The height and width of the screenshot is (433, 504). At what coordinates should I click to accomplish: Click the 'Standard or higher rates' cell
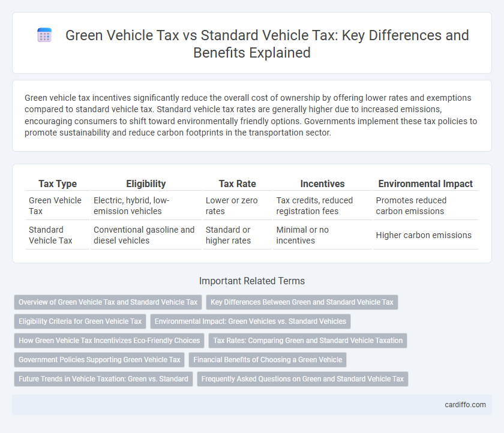click(237, 235)
